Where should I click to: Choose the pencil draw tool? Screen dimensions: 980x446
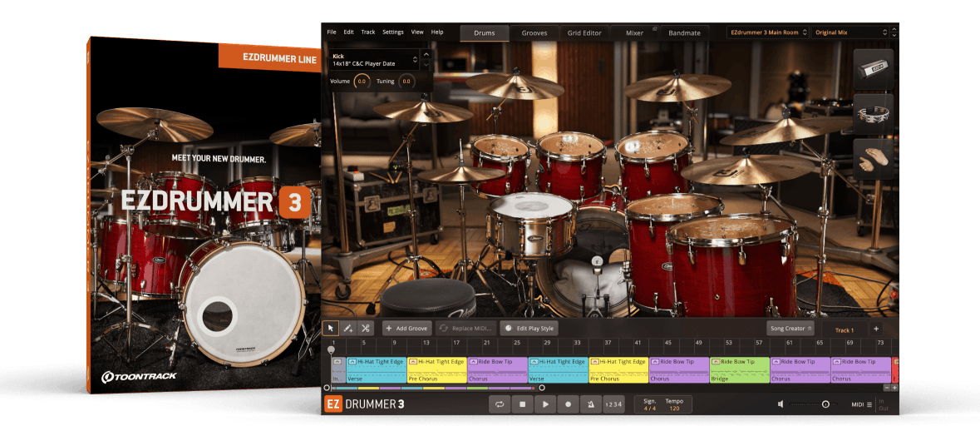point(348,328)
